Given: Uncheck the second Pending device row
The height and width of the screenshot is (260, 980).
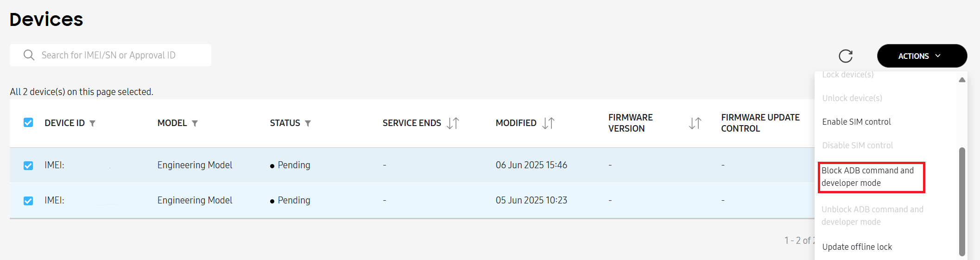Looking at the screenshot, I should [x=28, y=201].
